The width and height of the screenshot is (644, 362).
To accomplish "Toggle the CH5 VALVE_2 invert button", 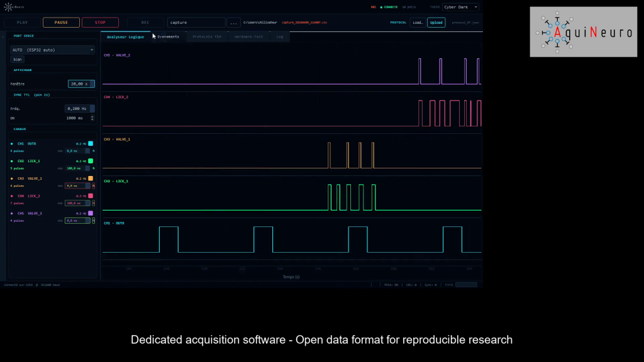I will (x=93, y=221).
